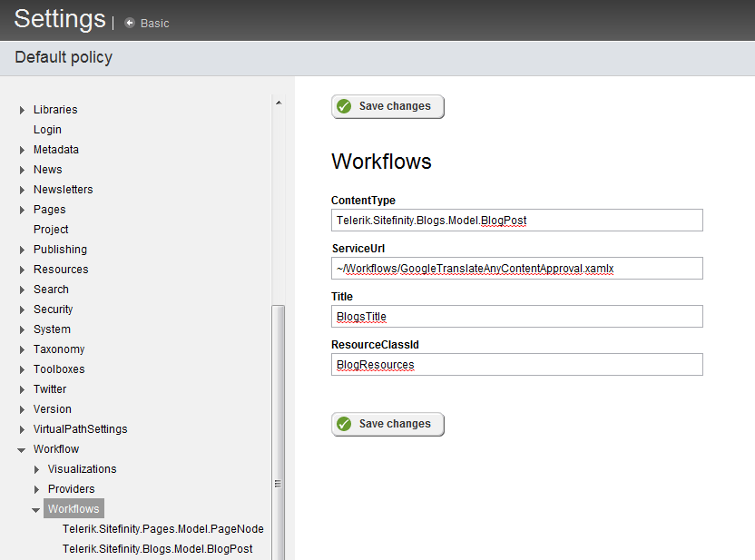Screen dimensions: 755x560
Task: Expand the Providers node arrow
Action: [36, 489]
